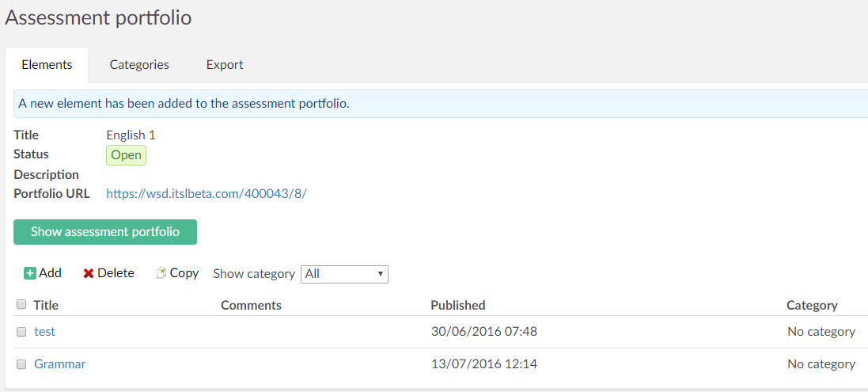Click the green plus Add icon
Screen dimensions: 868x392
(30, 273)
